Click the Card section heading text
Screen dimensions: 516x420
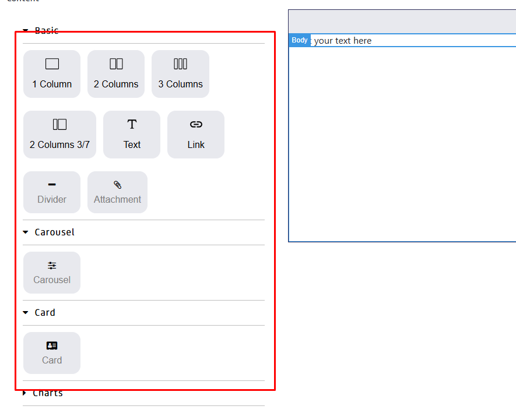[x=45, y=312]
